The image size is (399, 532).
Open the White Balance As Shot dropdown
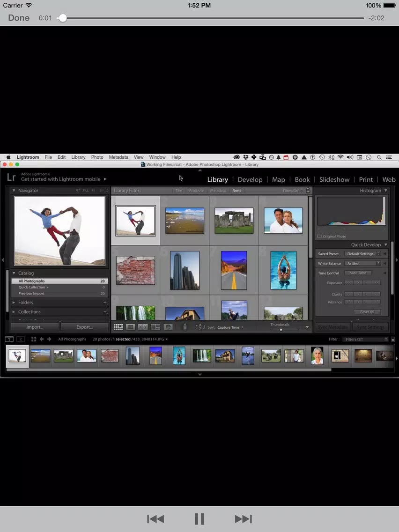[x=362, y=263]
